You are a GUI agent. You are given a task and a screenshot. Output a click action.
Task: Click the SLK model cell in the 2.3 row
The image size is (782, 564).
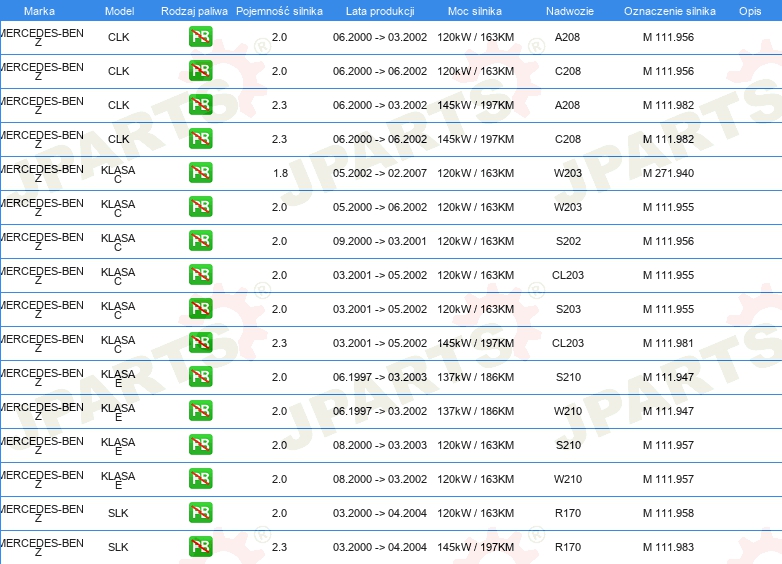click(x=118, y=547)
